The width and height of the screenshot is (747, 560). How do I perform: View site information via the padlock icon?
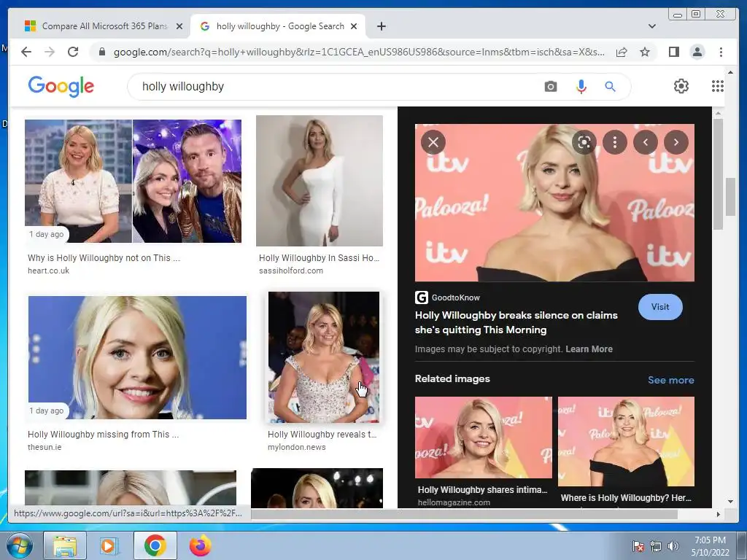click(x=101, y=52)
